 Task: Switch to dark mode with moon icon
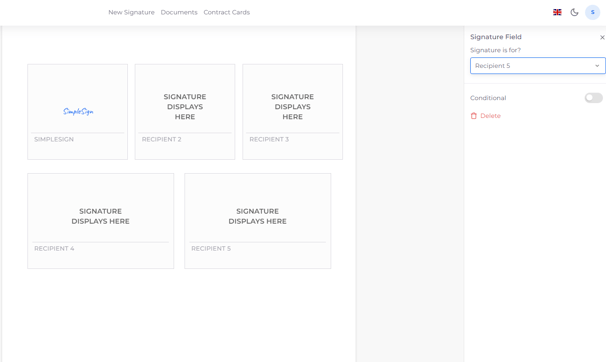click(574, 12)
